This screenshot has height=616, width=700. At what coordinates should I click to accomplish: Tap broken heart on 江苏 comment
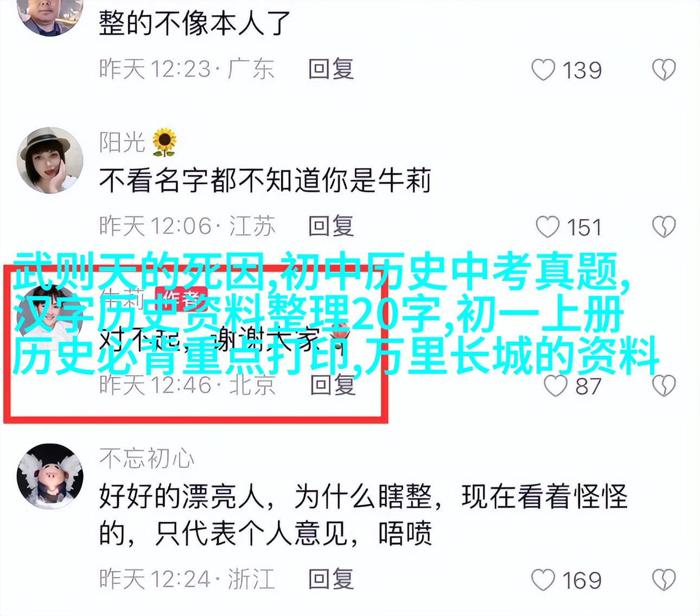coord(663,227)
